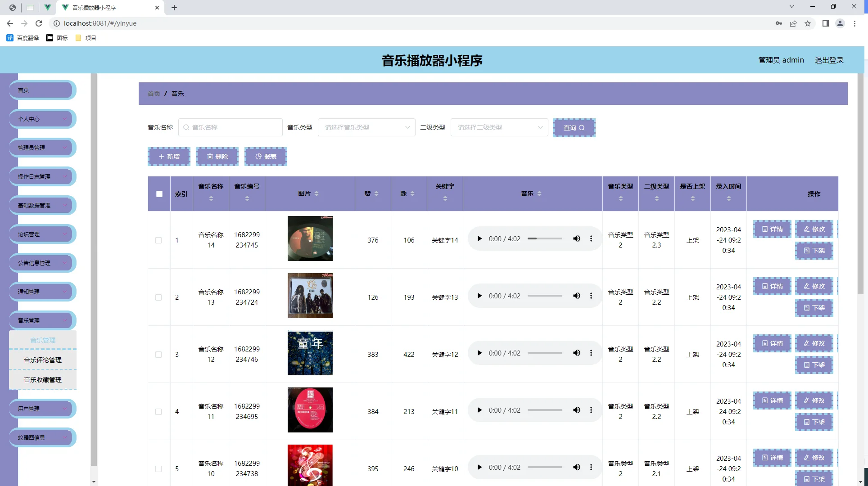868x486 pixels.
Task: Seek the playback progress slider in row 1
Action: click(545, 238)
